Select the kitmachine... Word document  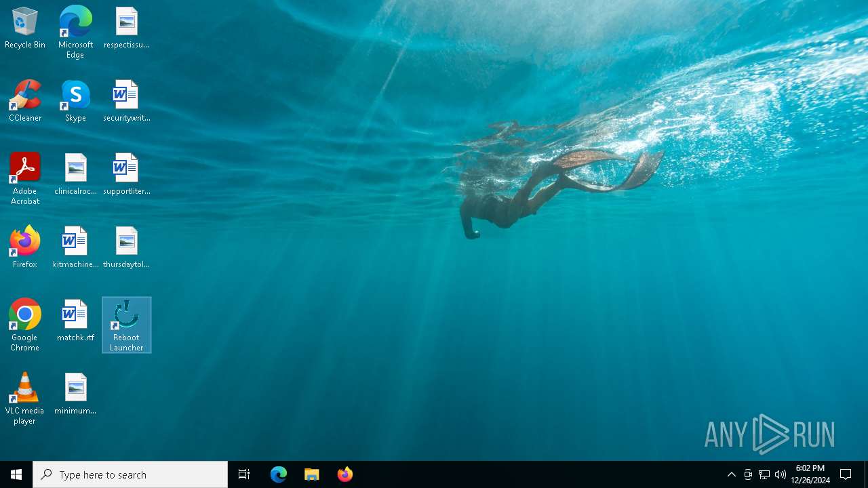click(x=75, y=248)
